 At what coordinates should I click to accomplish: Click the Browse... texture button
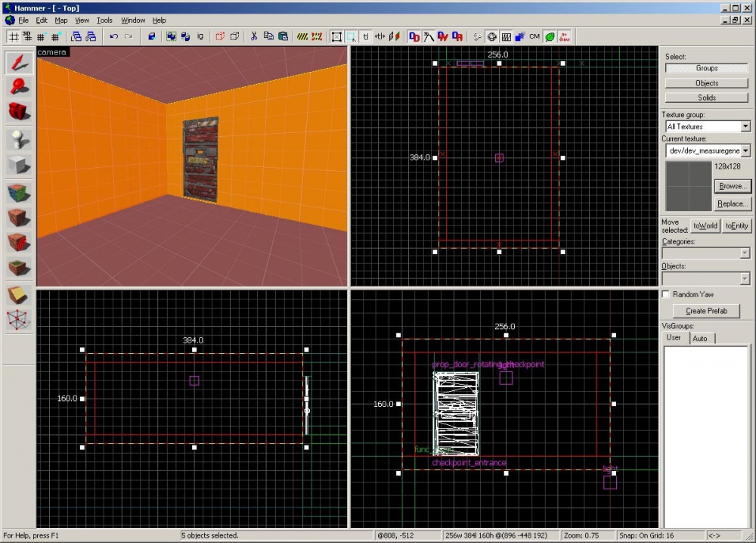732,186
